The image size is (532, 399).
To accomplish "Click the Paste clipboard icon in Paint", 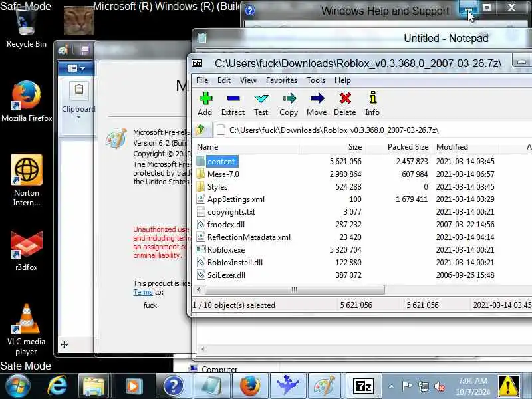I will (78, 90).
